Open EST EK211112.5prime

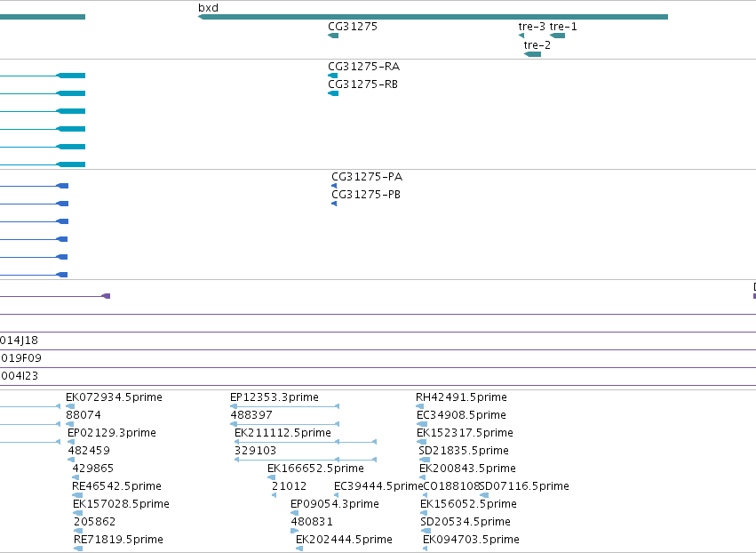(x=283, y=433)
